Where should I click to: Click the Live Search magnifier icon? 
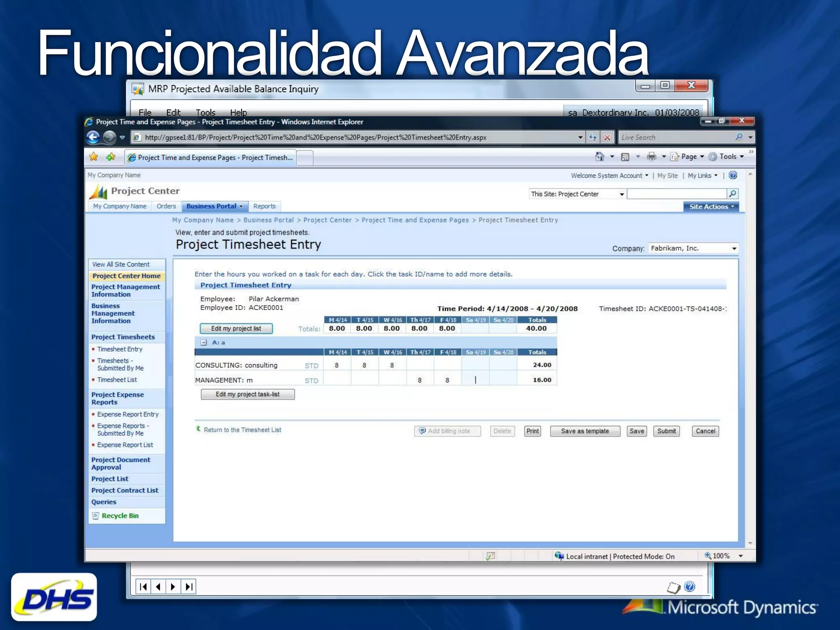pyautogui.click(x=739, y=137)
